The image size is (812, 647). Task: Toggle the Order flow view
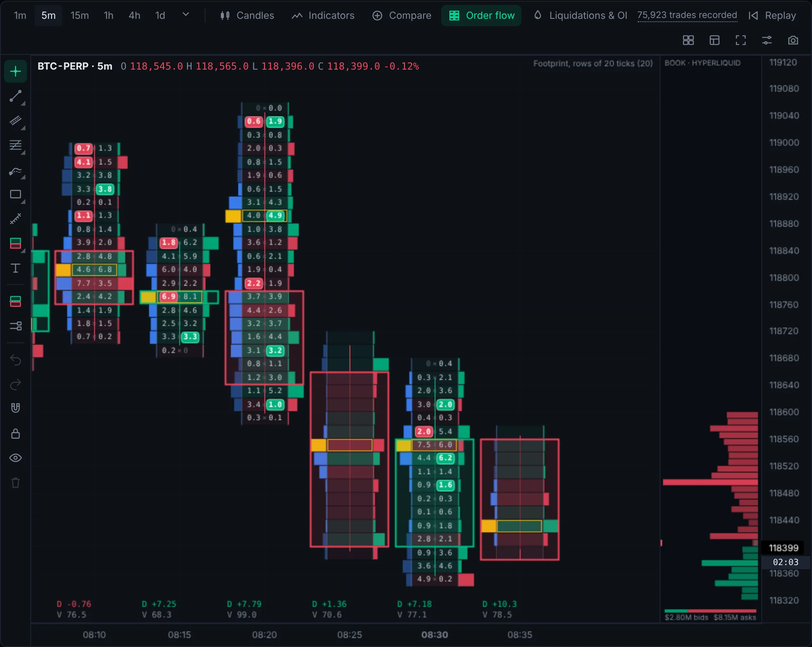481,16
